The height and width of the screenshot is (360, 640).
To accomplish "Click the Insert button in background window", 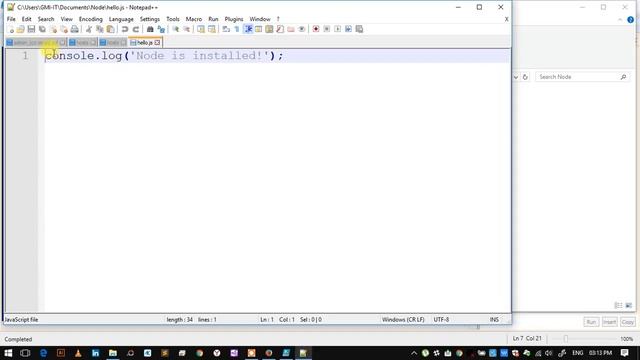I will tap(609, 322).
